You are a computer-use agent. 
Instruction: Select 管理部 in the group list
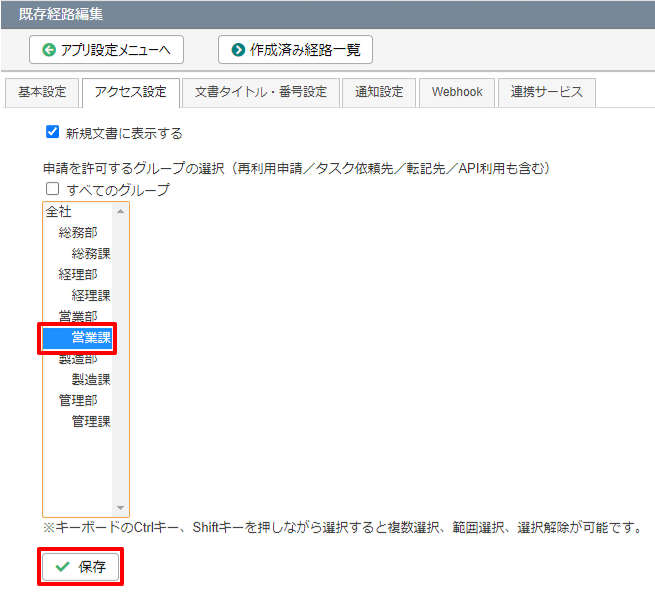(78, 400)
